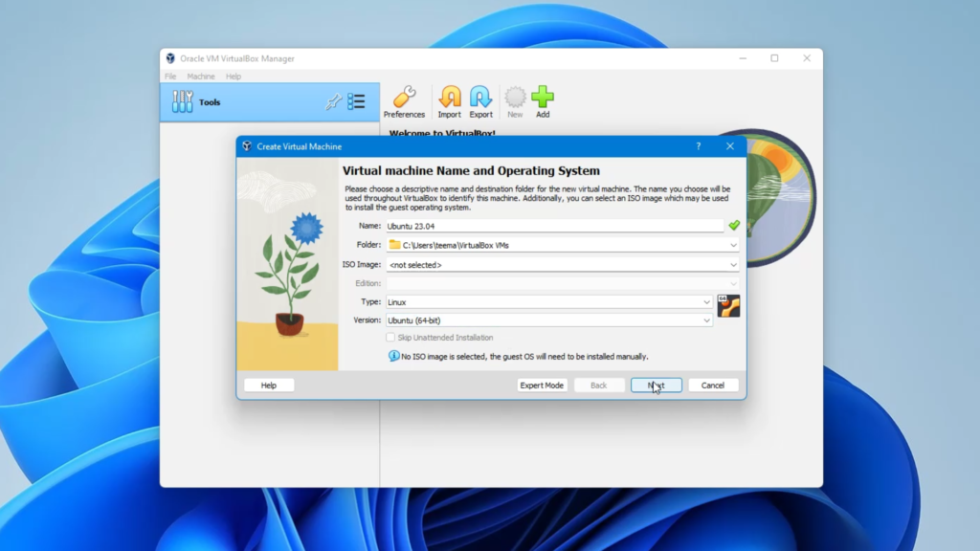Screen dimensions: 980x551
Task: Toggle Skip Unattended Installation checkbox
Action: [x=390, y=338]
